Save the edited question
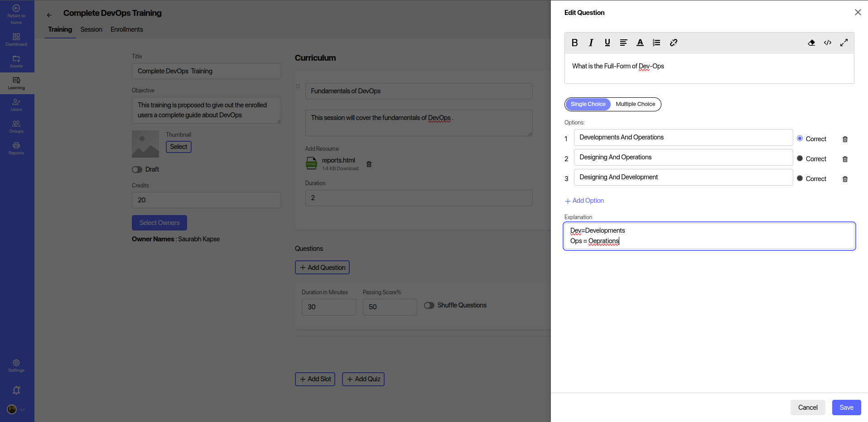This screenshot has height=422, width=868. click(x=846, y=408)
